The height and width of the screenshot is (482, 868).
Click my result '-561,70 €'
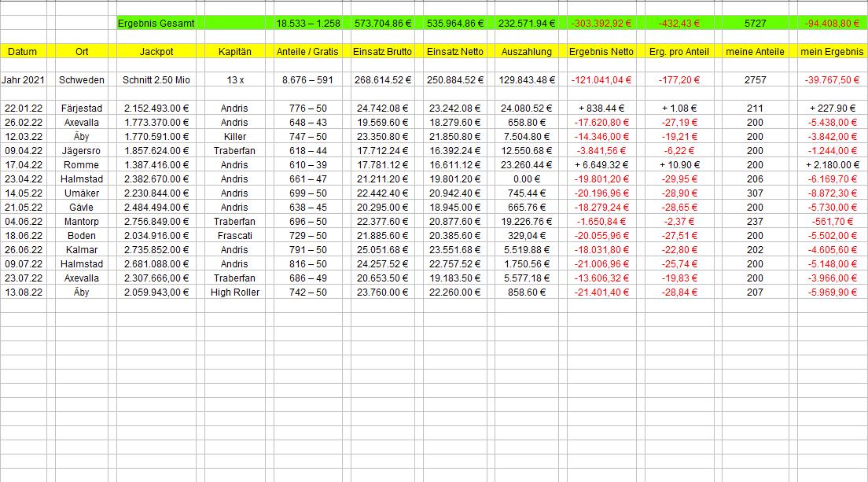tap(832, 222)
